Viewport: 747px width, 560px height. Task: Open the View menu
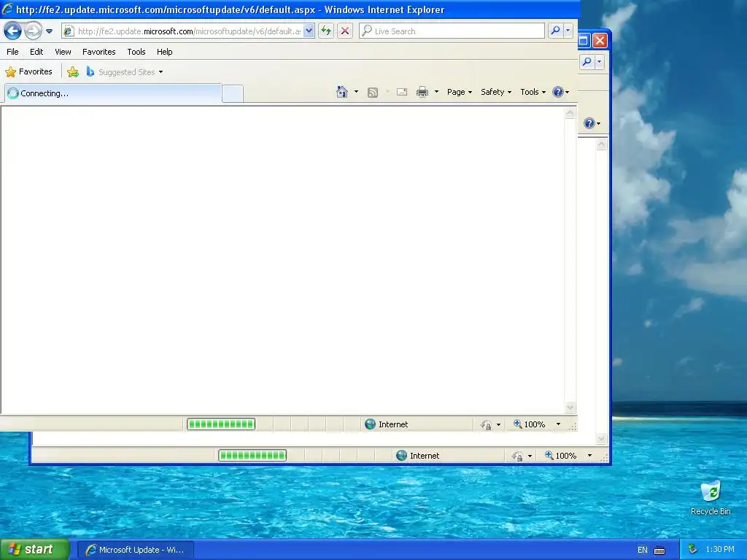63,52
